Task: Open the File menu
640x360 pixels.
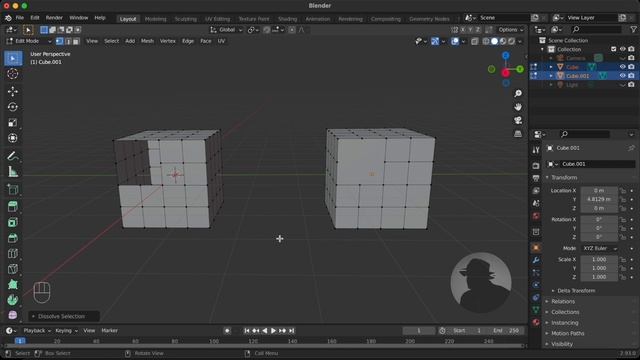Action: [x=20, y=18]
